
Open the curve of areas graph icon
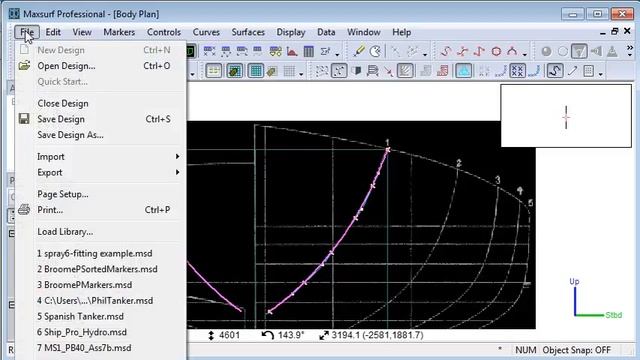point(292,51)
